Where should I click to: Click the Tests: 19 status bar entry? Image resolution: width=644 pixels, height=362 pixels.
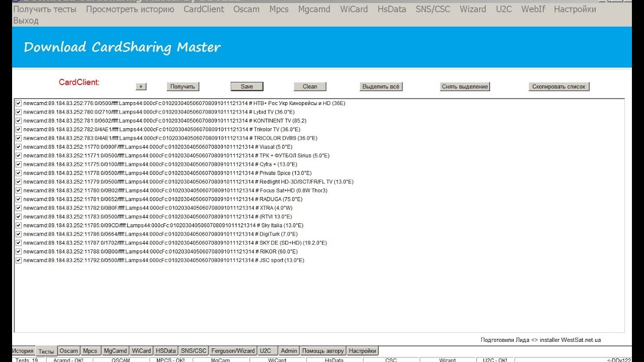(x=27, y=360)
